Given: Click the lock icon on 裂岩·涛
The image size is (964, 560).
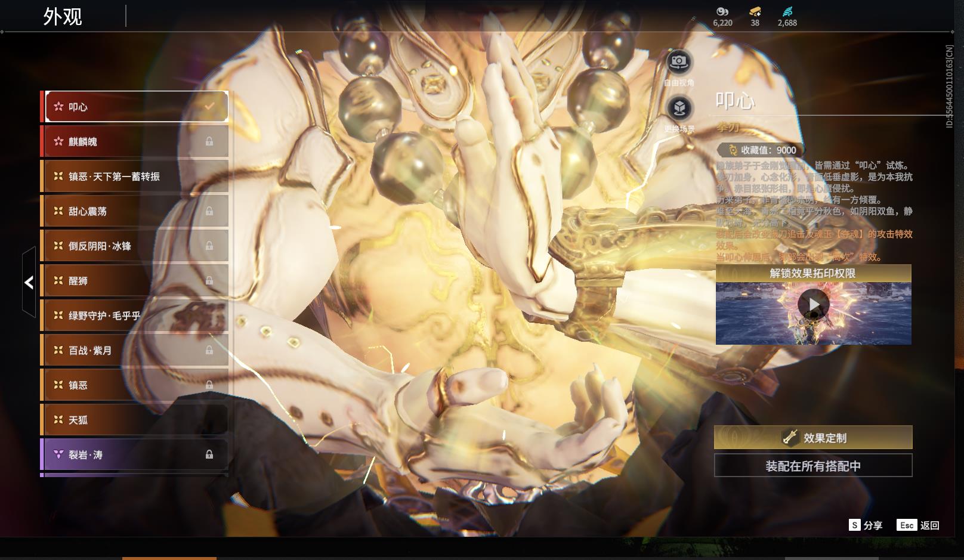Looking at the screenshot, I should click(x=209, y=454).
